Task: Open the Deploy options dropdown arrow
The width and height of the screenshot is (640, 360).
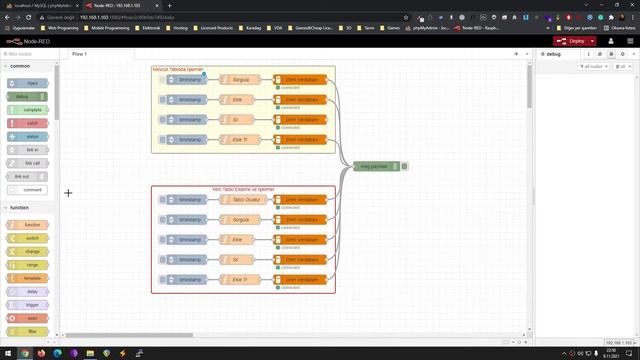Action: click(592, 41)
